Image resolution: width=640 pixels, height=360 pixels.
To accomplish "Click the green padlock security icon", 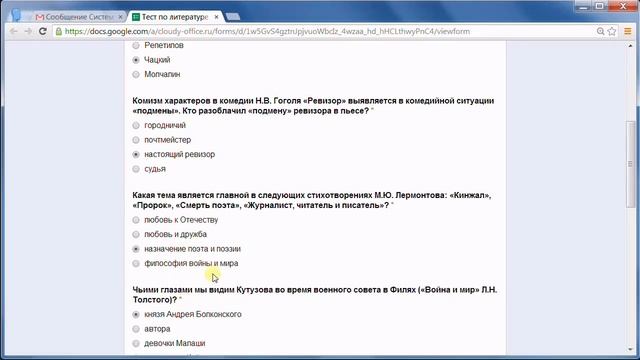I will pyautogui.click(x=59, y=31).
